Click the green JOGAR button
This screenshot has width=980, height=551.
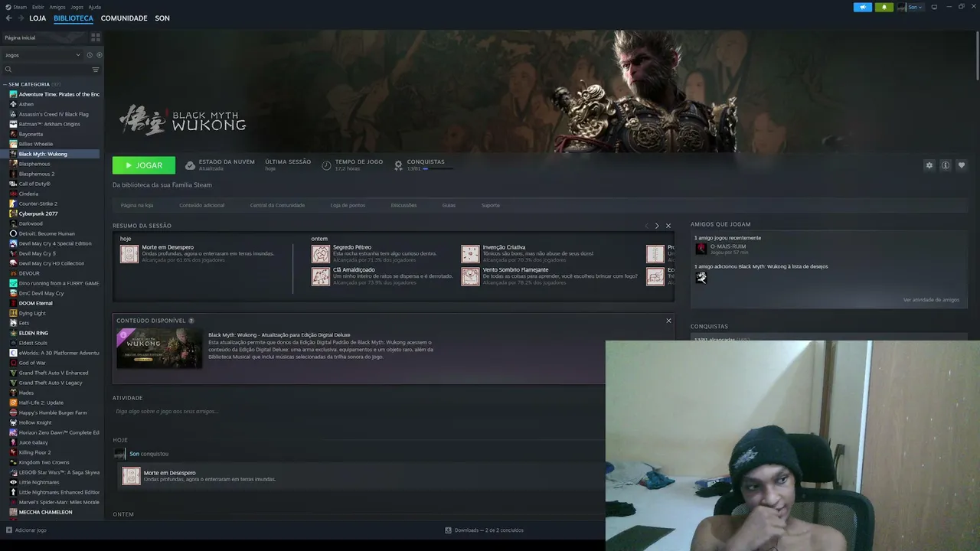[144, 165]
